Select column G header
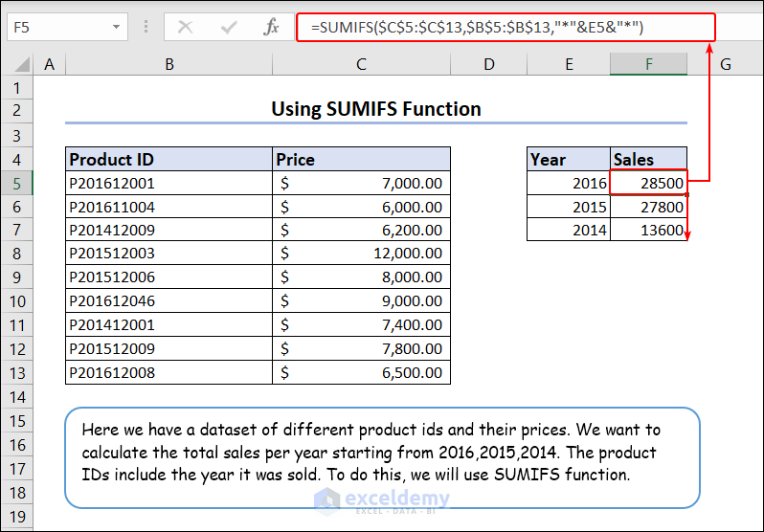 click(726, 64)
